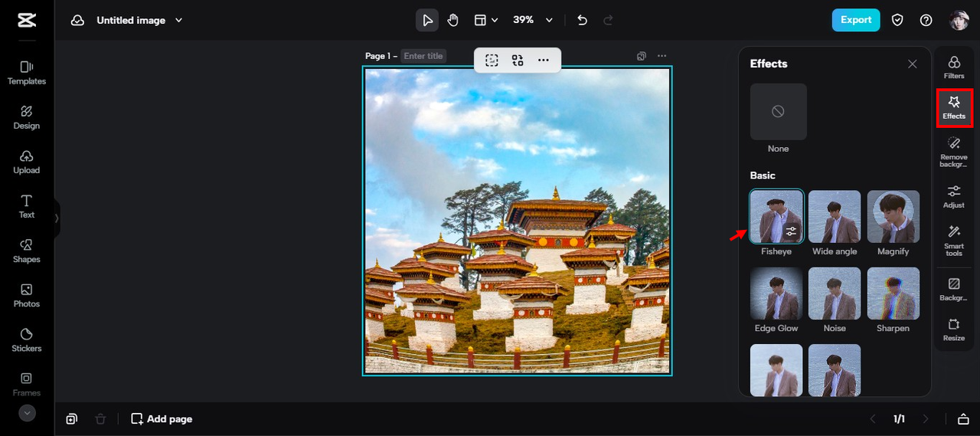The image size is (980, 436).
Task: Open the Stickers sidebar panel
Action: point(27,339)
